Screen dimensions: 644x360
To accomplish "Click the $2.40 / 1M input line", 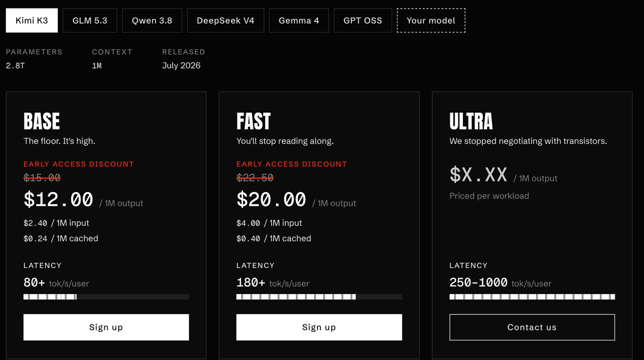I will click(x=56, y=223).
